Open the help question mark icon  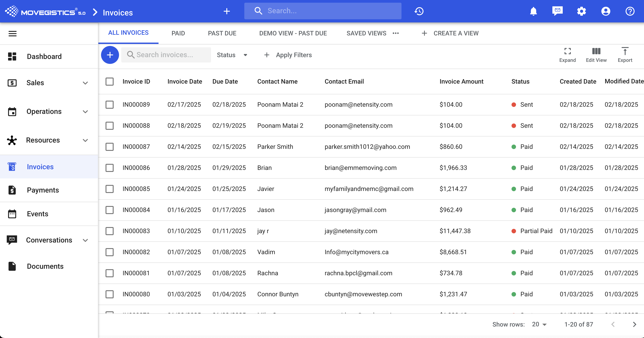[630, 11]
